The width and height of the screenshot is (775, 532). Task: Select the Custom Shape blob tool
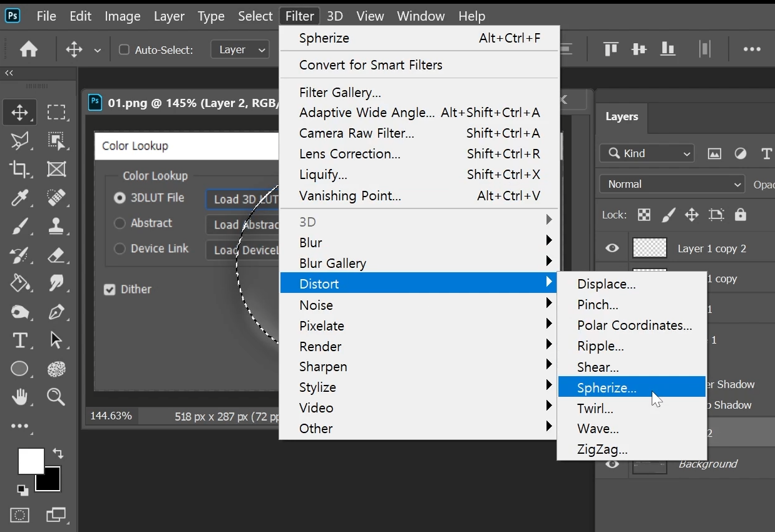pyautogui.click(x=56, y=369)
